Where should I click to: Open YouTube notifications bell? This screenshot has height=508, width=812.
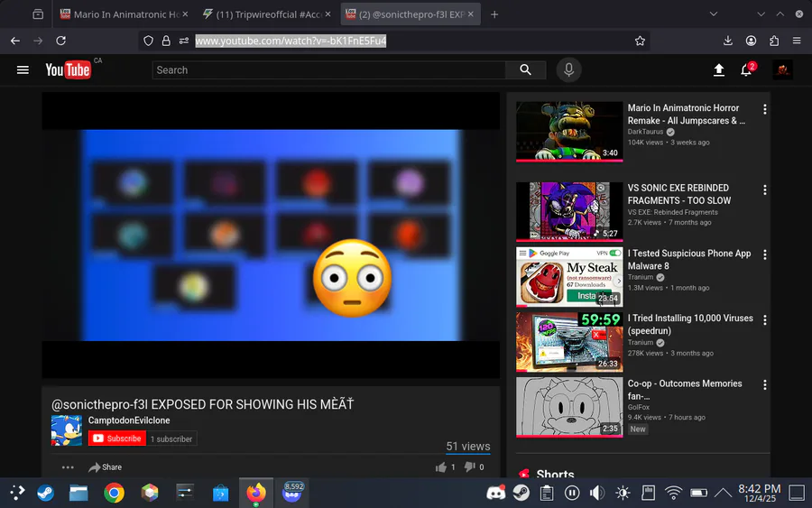746,69
